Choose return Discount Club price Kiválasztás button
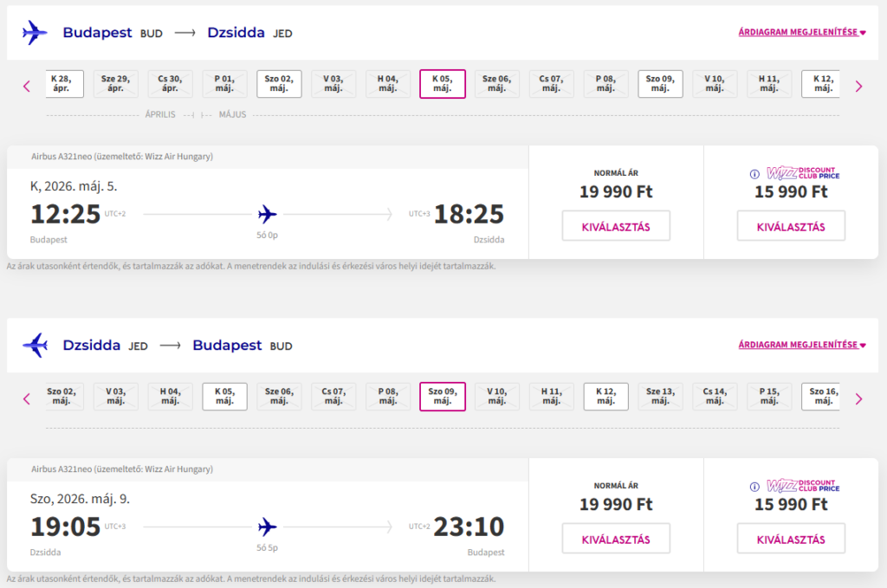Screen dimensions: 887x588 [x=791, y=540]
